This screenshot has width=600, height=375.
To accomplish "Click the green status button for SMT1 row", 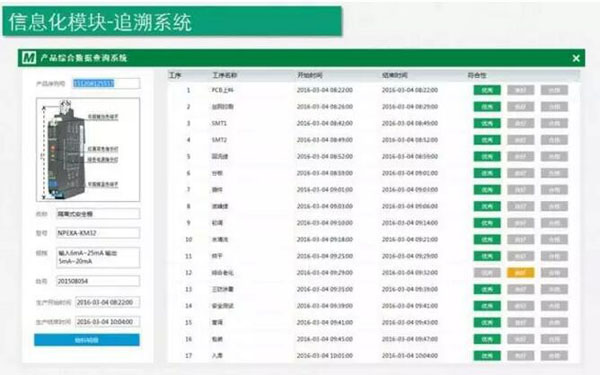I will (487, 123).
